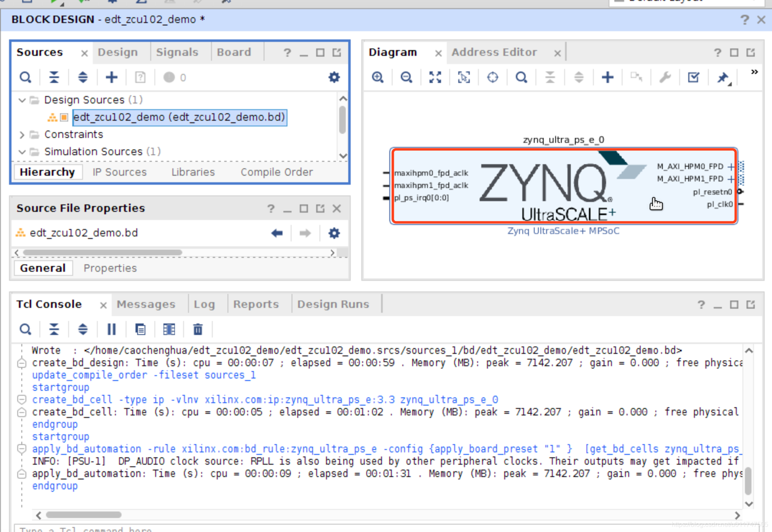772x532 pixels.
Task: Collapse the create_bd_design console entry
Action: click(x=22, y=363)
